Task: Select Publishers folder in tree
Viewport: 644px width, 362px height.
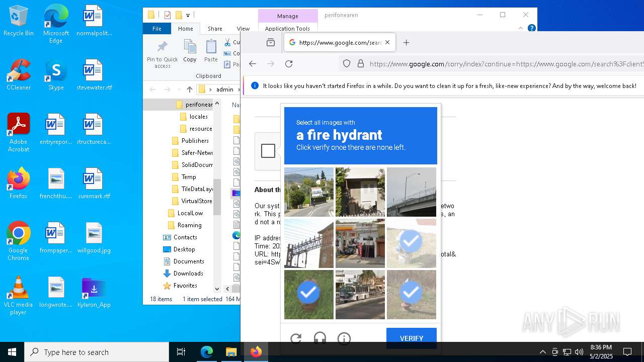Action: [195, 141]
